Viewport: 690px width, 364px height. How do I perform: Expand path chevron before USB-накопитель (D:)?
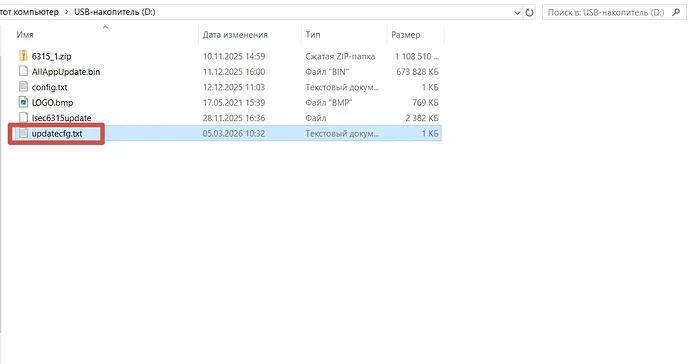click(66, 12)
